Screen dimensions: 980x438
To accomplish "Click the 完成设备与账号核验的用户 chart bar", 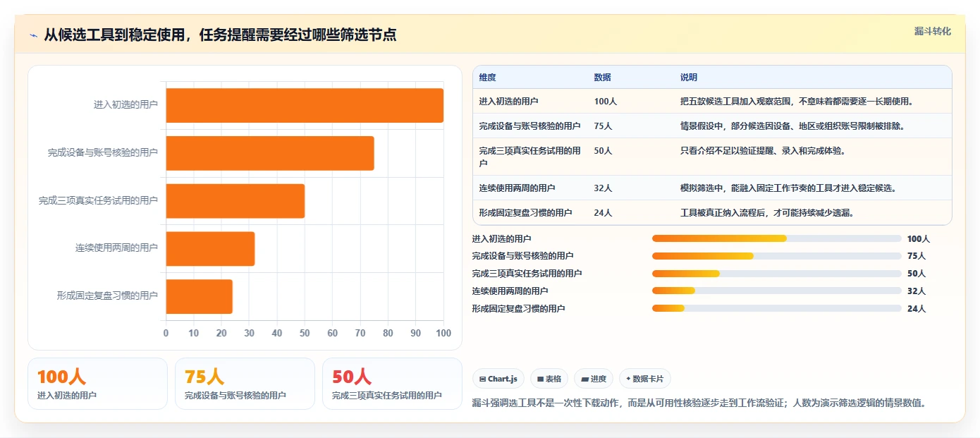I will pos(270,153).
